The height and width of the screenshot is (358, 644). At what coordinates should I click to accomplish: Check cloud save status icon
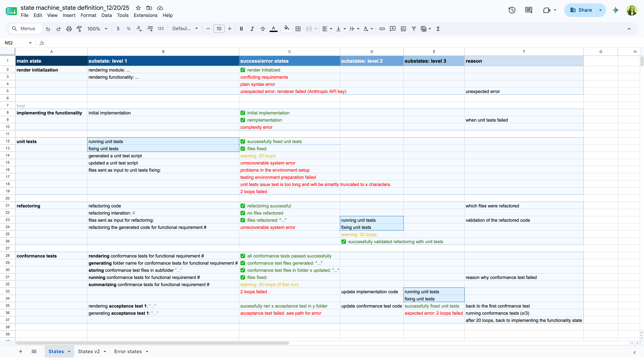point(160,8)
